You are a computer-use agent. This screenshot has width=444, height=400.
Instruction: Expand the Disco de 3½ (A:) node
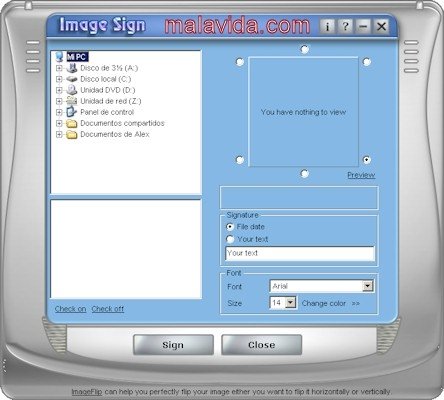[59, 68]
